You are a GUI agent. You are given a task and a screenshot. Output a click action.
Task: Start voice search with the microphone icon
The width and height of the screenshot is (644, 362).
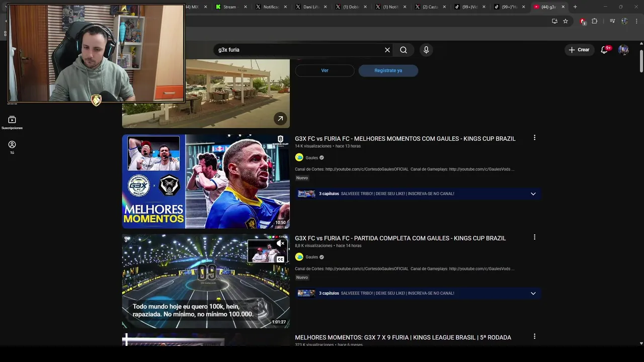426,50
